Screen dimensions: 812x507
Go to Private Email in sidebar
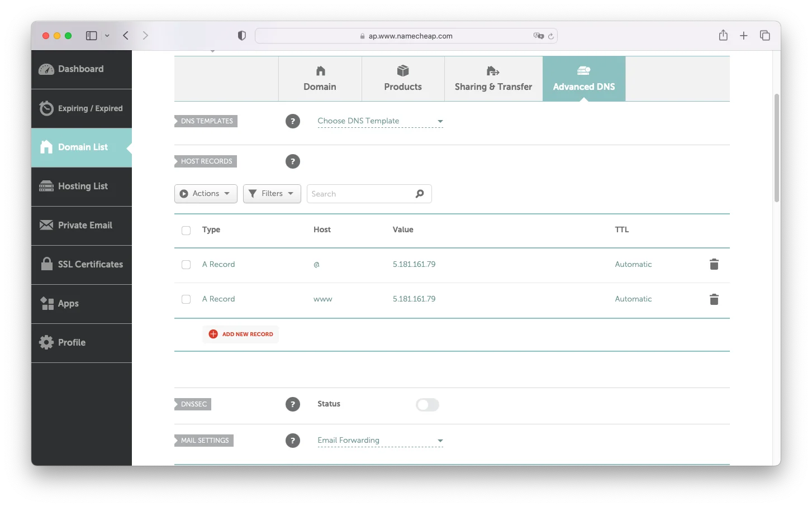82,226
